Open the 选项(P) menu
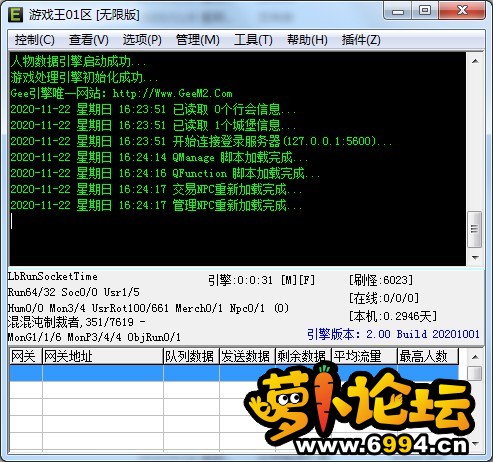Screen dimensions: 493x462 tap(142, 40)
